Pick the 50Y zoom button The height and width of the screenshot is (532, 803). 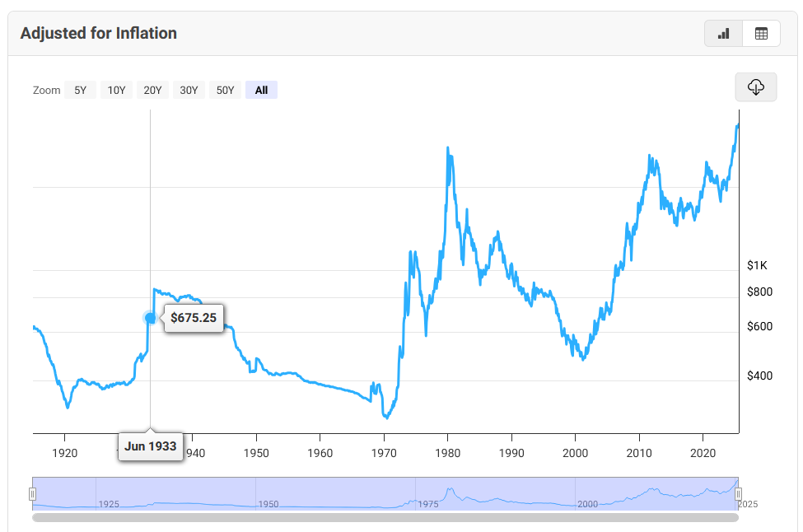tap(225, 91)
